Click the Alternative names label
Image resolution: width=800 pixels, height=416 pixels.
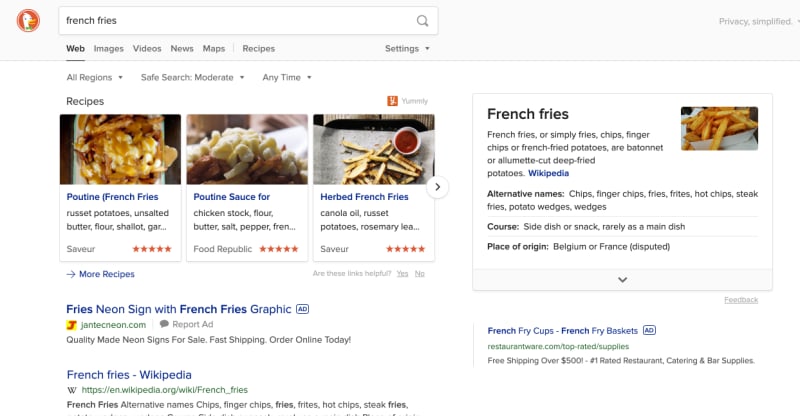(526, 194)
